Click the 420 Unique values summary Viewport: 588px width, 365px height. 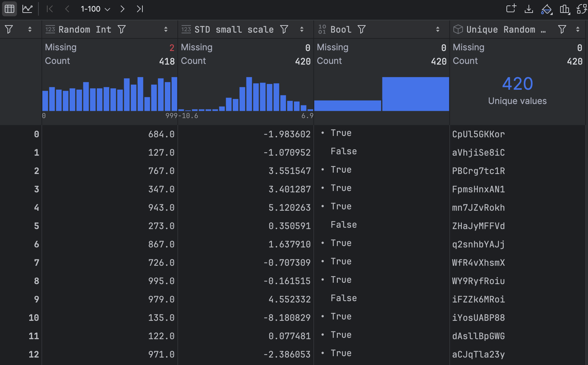pyautogui.click(x=518, y=90)
